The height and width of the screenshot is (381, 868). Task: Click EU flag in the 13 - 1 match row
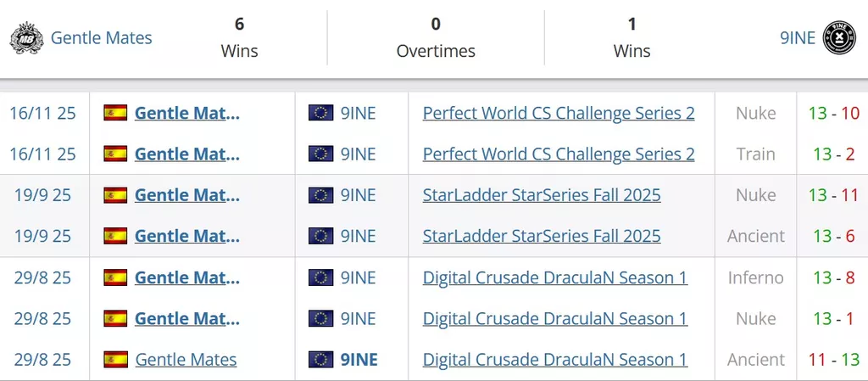(x=320, y=318)
